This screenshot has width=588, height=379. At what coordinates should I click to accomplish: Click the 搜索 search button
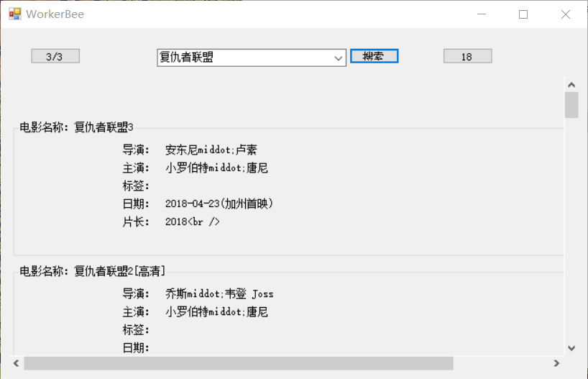click(375, 56)
